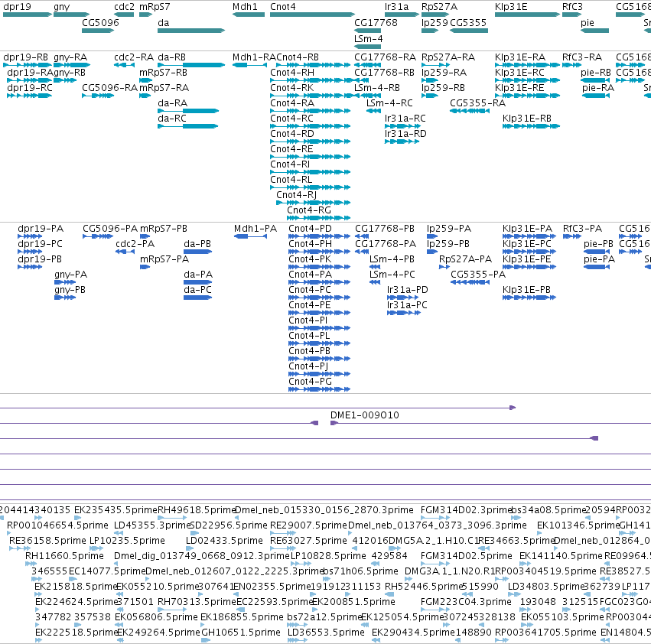Screen dimensions: 651x644
Task: Select transcript Cnot4-RJ
Action: click(314, 203)
